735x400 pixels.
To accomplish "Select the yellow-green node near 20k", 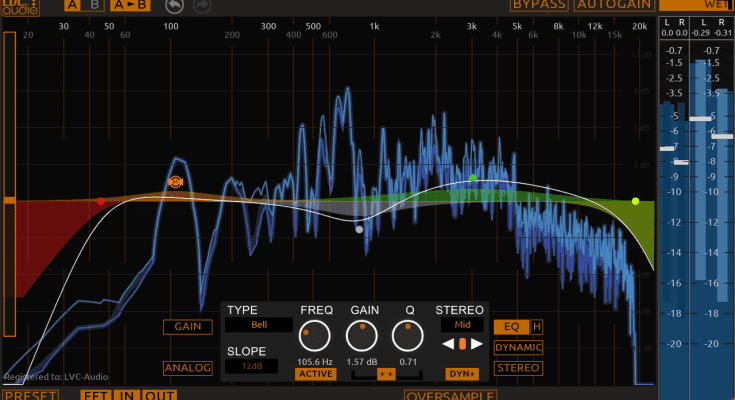I will (x=635, y=201).
